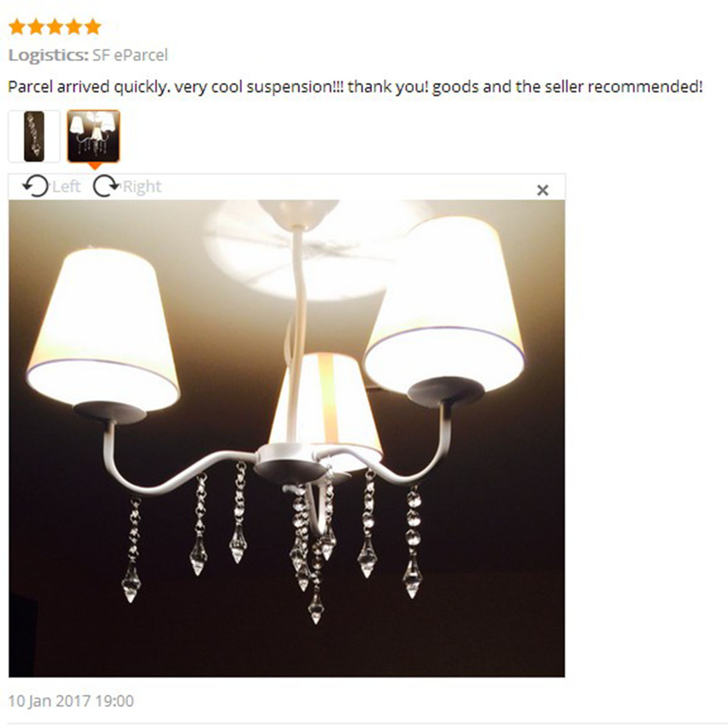Image resolution: width=728 pixels, height=728 pixels.
Task: Click the "SF eParcel" logistics text
Action: (130, 55)
